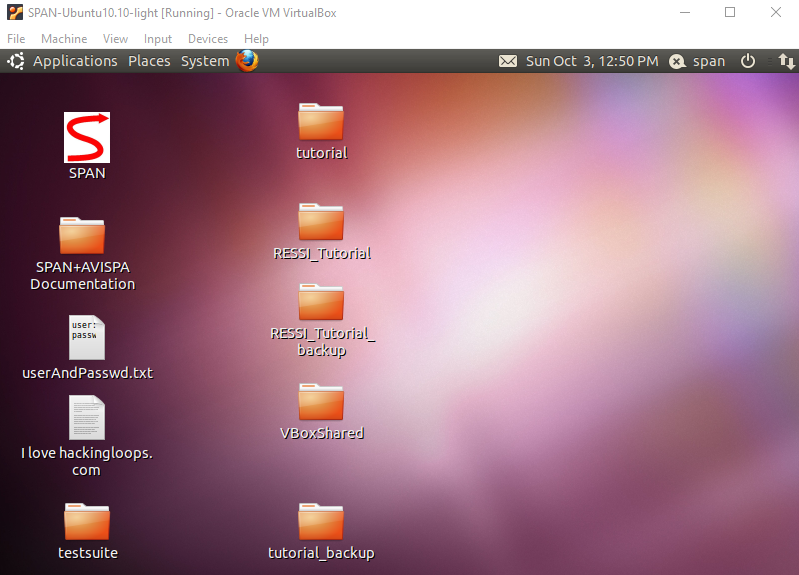Open the VirtualBox Machine menu
This screenshot has height=575, width=799.
coord(64,39)
